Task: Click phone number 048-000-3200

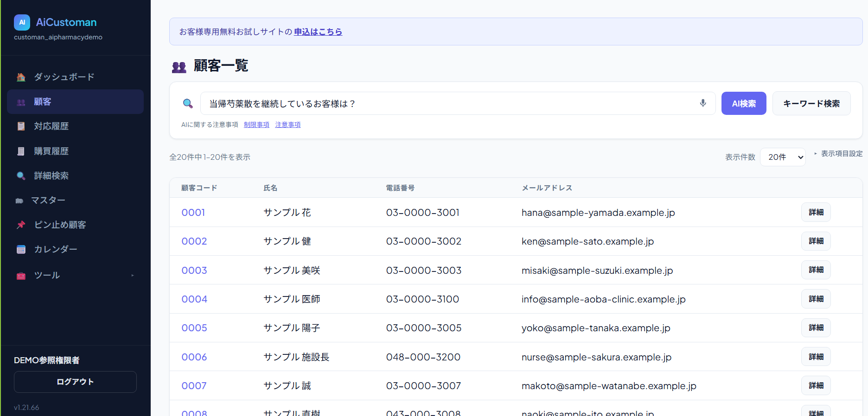Action: [423, 357]
